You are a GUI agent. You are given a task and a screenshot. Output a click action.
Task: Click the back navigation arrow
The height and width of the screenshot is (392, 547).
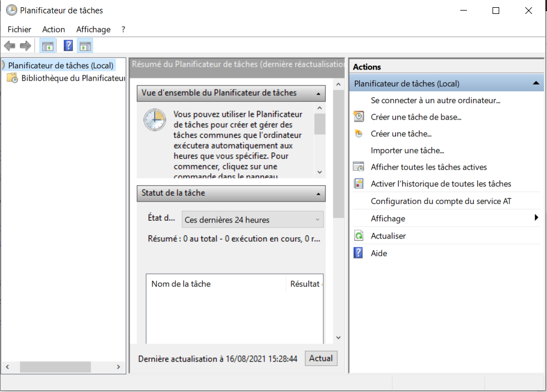pos(9,45)
